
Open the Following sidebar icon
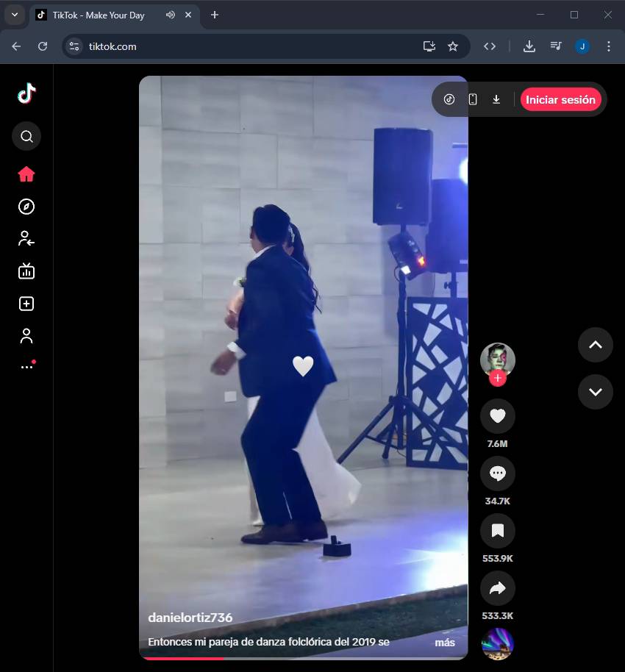point(26,238)
